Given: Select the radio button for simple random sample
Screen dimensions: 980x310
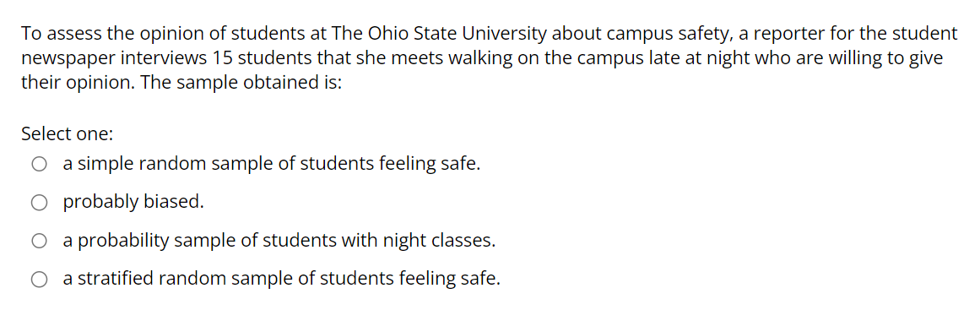Looking at the screenshot, I should tap(40, 165).
